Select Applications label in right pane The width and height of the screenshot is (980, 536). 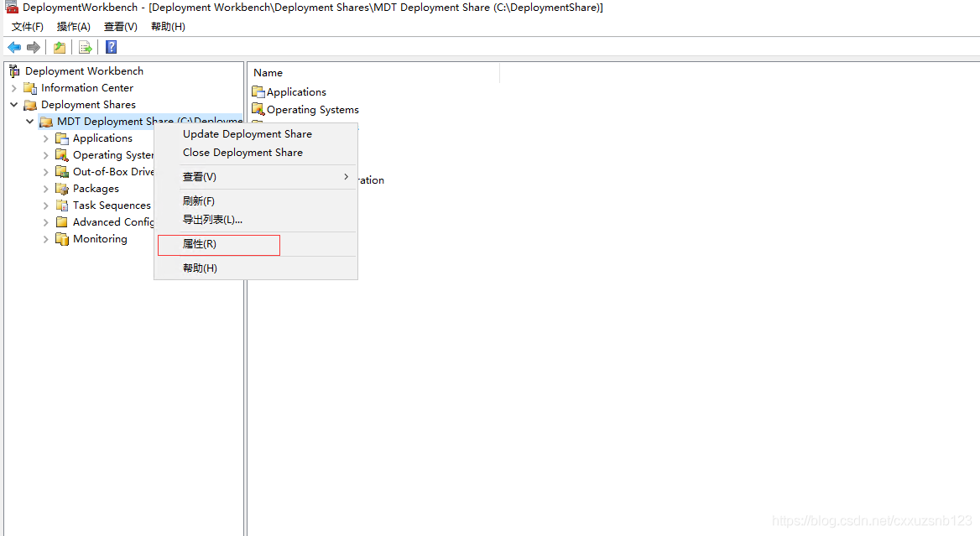click(x=296, y=91)
